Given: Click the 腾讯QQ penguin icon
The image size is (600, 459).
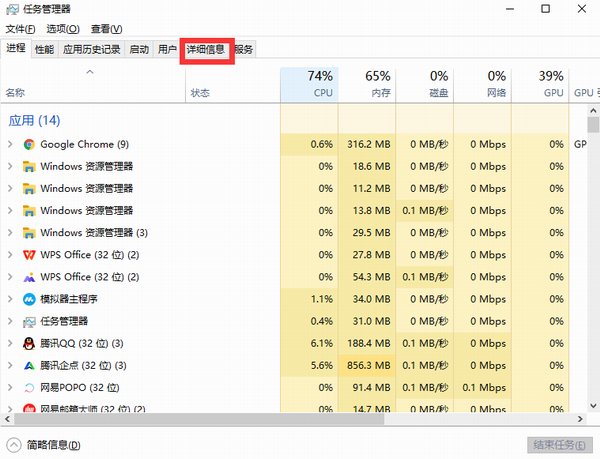Looking at the screenshot, I should (30, 343).
